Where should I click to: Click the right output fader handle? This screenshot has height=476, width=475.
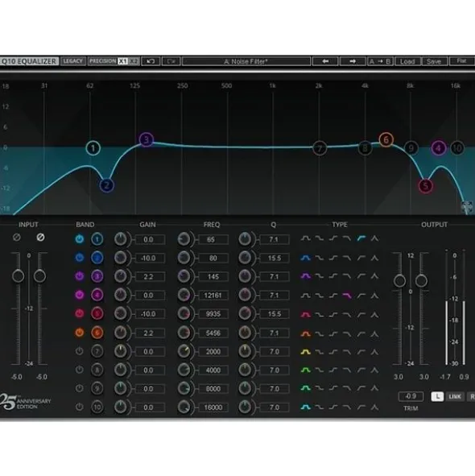421,281
